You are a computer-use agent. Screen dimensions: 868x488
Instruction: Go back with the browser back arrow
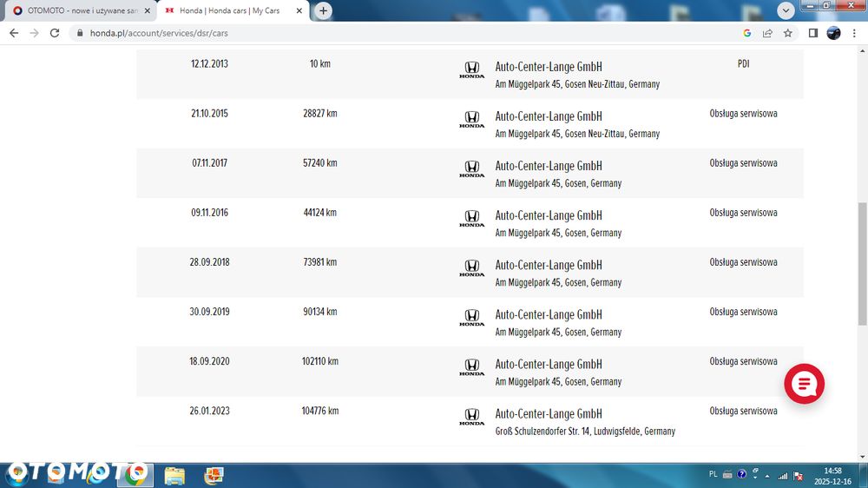click(x=14, y=33)
